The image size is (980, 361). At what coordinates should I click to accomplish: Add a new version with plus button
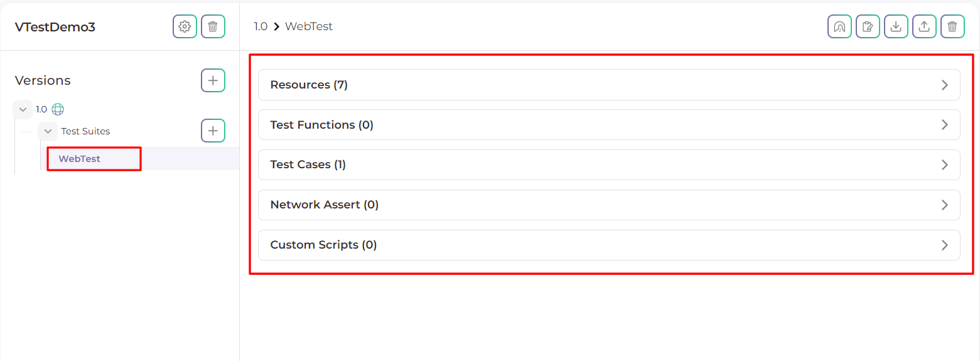(213, 80)
